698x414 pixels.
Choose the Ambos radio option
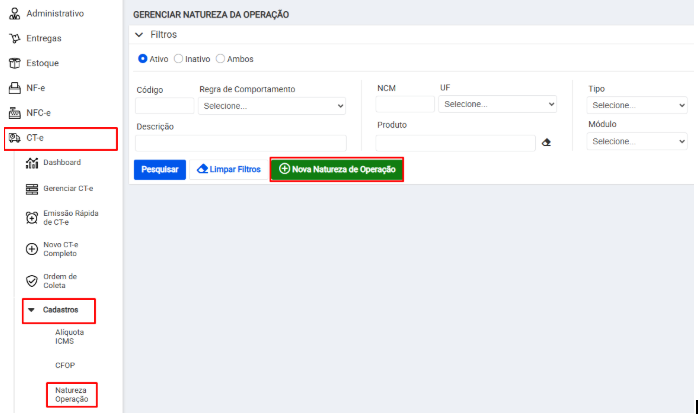[x=221, y=59]
